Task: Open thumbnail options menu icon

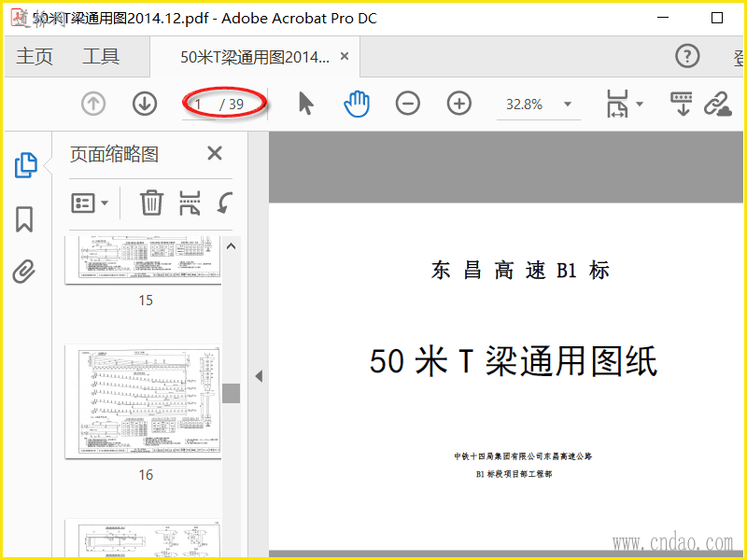Action: (x=83, y=203)
